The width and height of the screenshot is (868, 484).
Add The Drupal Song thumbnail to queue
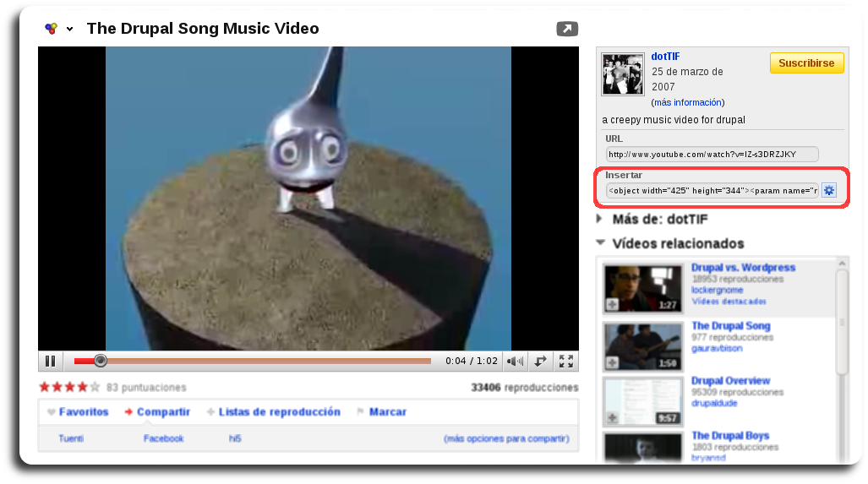(612, 362)
